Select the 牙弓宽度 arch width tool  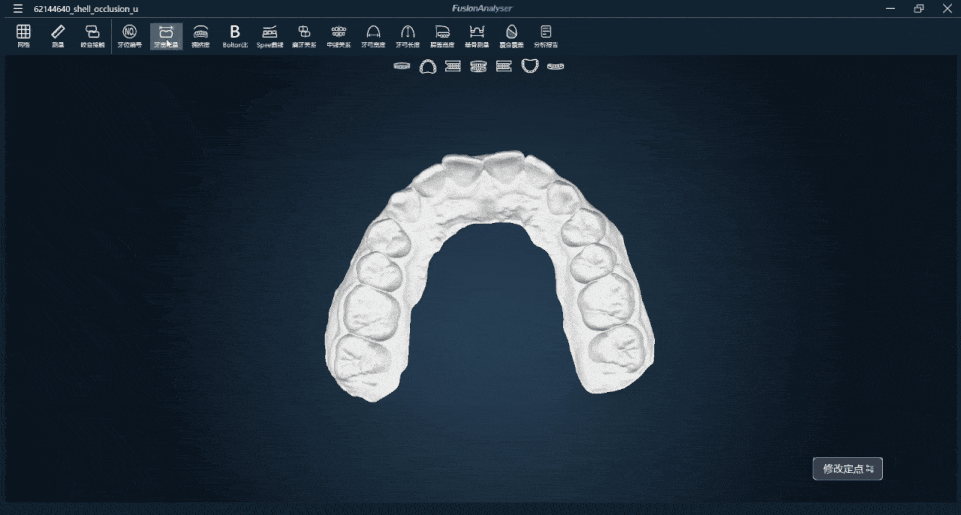373,36
